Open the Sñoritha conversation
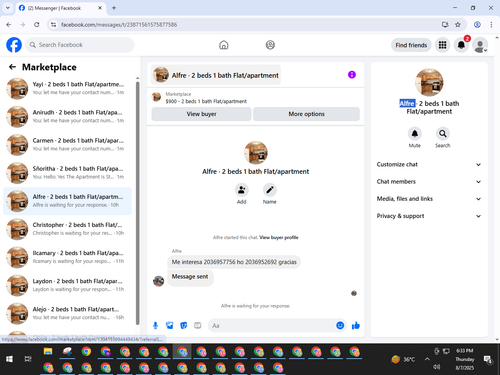 (x=68, y=173)
